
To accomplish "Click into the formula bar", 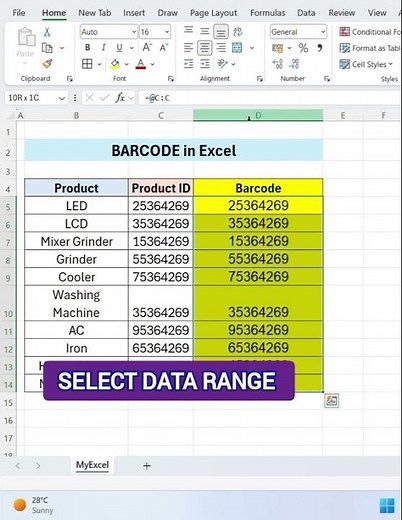I will click(x=269, y=98).
